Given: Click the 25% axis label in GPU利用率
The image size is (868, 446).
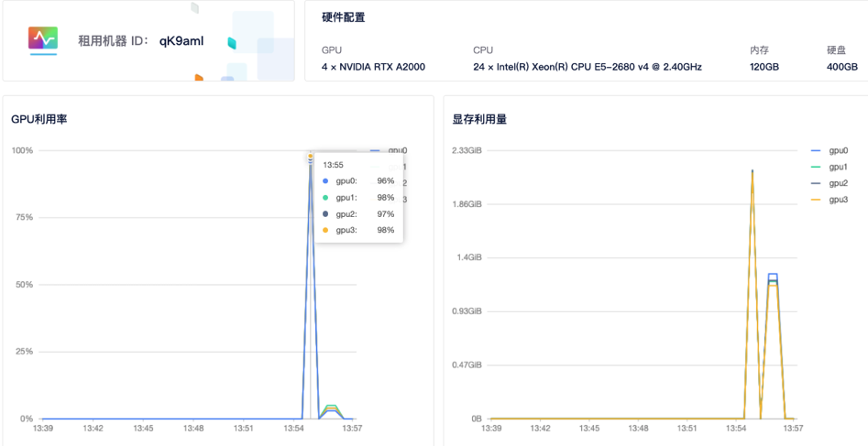Looking at the screenshot, I should tap(25, 352).
